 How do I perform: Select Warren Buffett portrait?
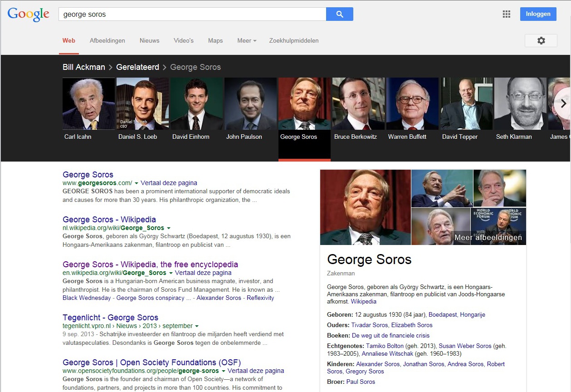click(x=412, y=103)
